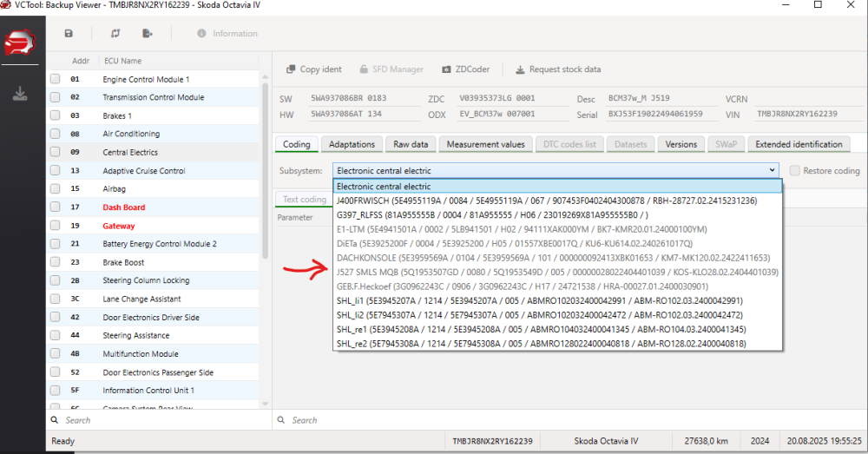This screenshot has height=454, width=868.
Task: Select Adaptive Cruise Control row
Action: pos(153,170)
